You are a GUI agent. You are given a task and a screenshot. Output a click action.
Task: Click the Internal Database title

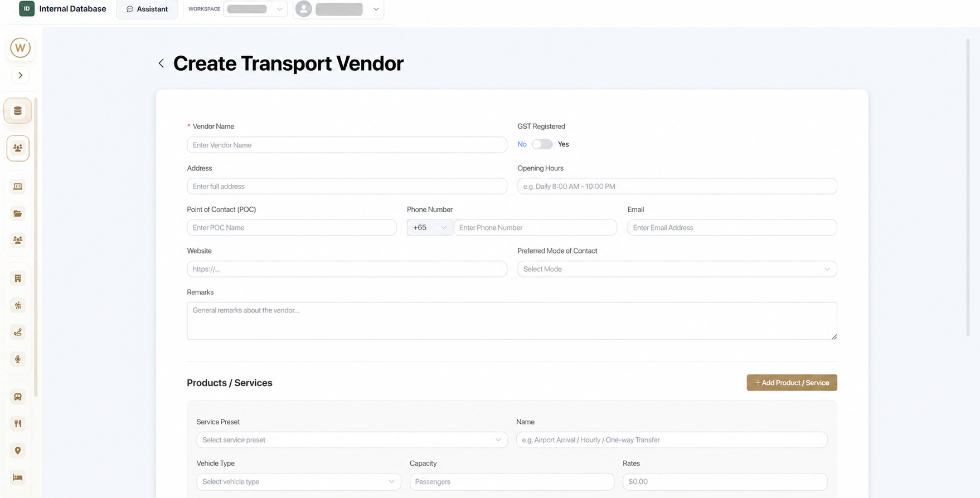point(72,9)
